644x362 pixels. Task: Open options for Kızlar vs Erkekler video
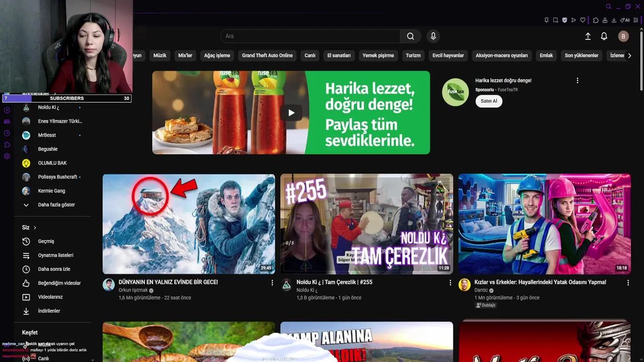628,283
